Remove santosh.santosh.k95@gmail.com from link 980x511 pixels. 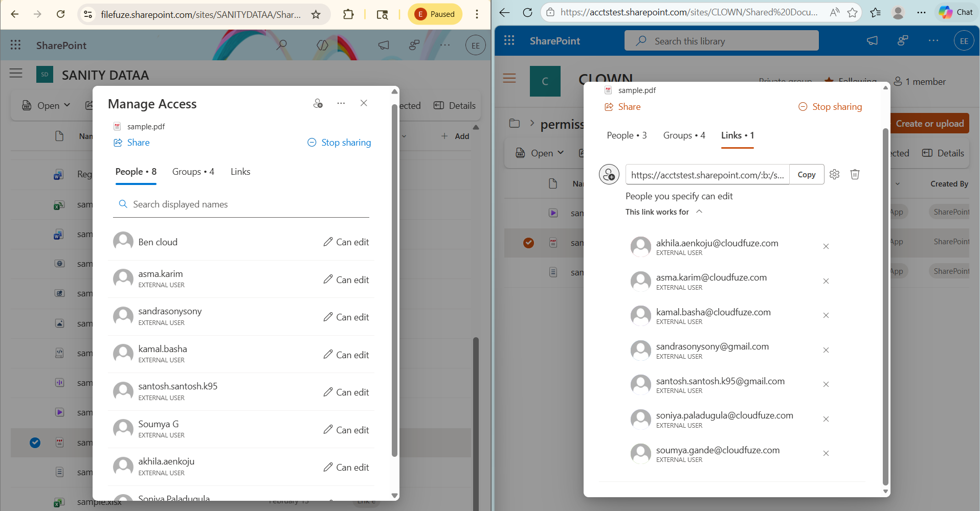click(826, 384)
